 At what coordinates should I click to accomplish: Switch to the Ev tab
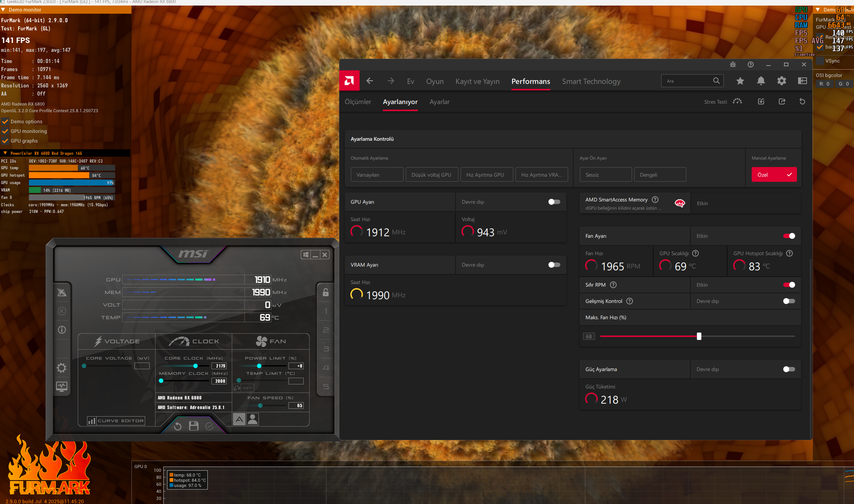410,81
